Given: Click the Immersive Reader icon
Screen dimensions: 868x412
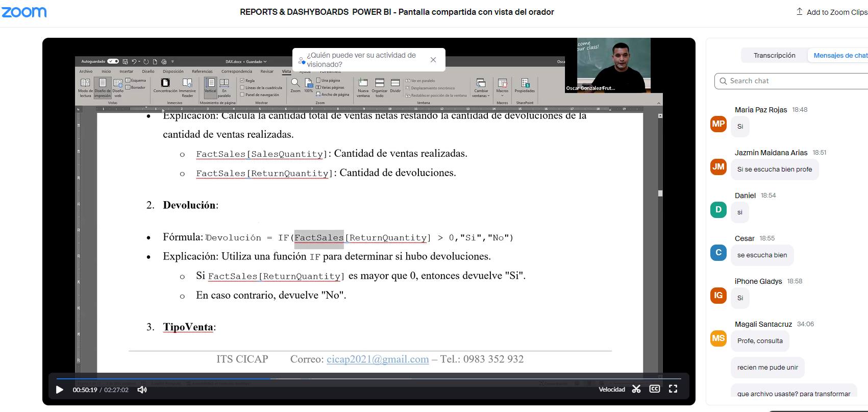Looking at the screenshot, I should pyautogui.click(x=187, y=83).
